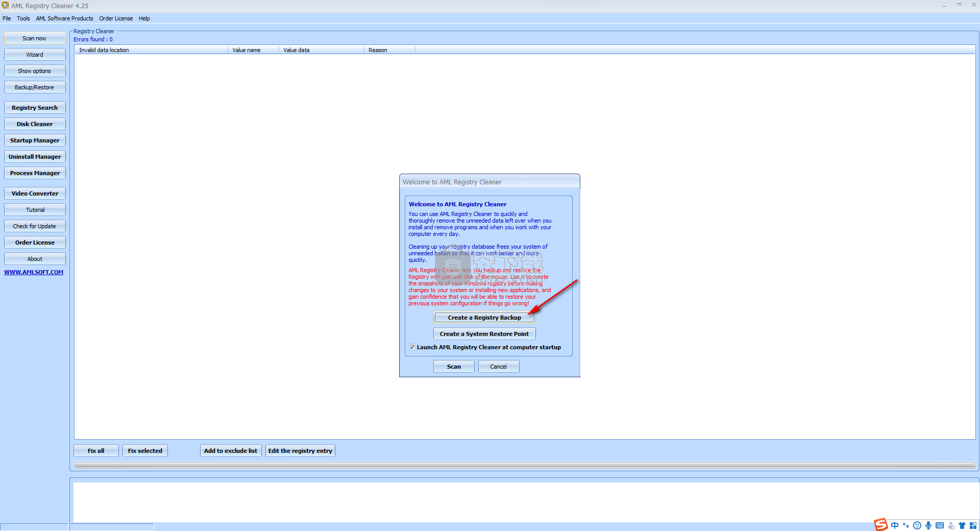Viewport: 980px width, 531px height.
Task: Click the scan progress bar
Action: click(x=525, y=465)
